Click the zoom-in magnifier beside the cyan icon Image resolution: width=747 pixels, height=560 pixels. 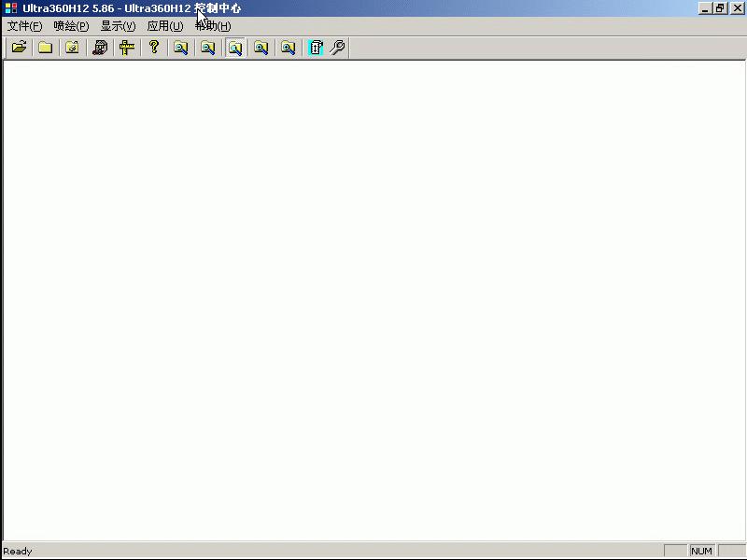pos(289,48)
